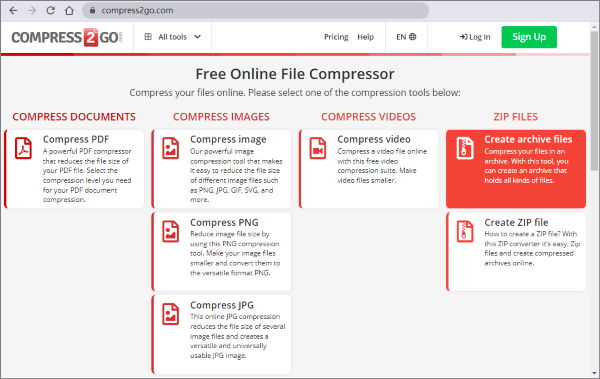Click the compress2go.com address bar
This screenshot has width=600, height=379.
tap(255, 11)
